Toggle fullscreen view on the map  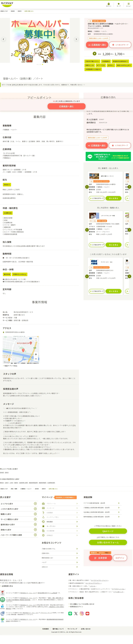coord(36,340)
